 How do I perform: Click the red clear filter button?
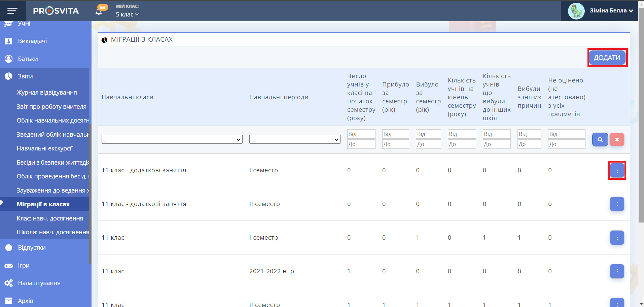coord(616,139)
